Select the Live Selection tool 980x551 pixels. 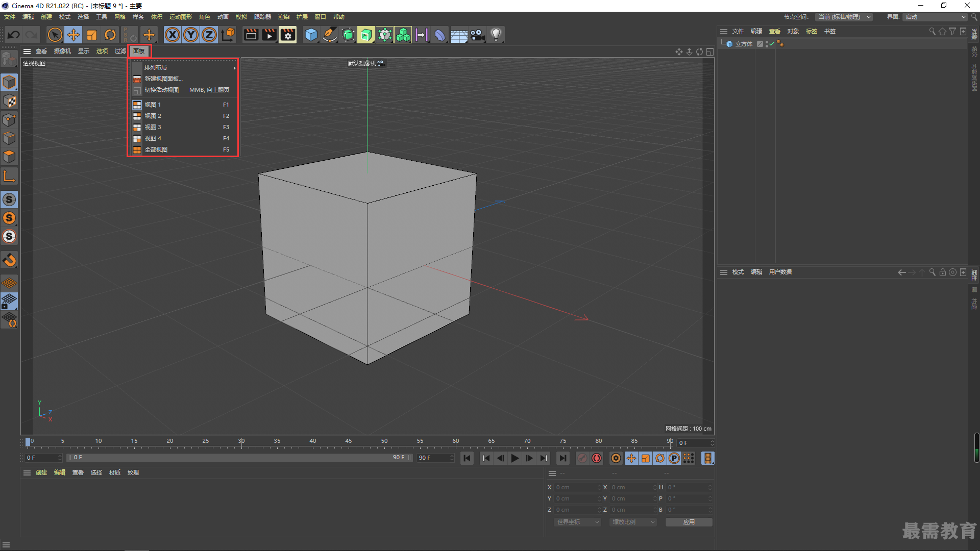(55, 35)
